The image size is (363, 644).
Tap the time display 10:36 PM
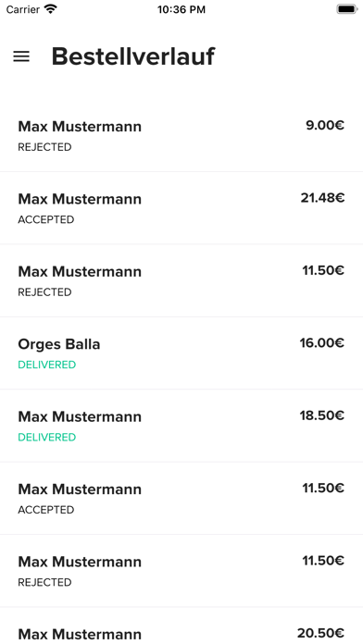[181, 10]
